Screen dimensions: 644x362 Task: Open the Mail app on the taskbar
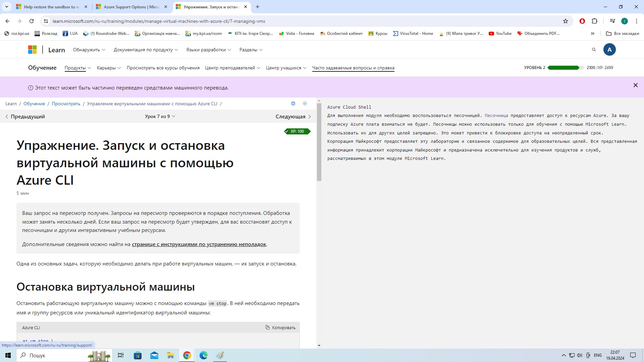pos(154,355)
